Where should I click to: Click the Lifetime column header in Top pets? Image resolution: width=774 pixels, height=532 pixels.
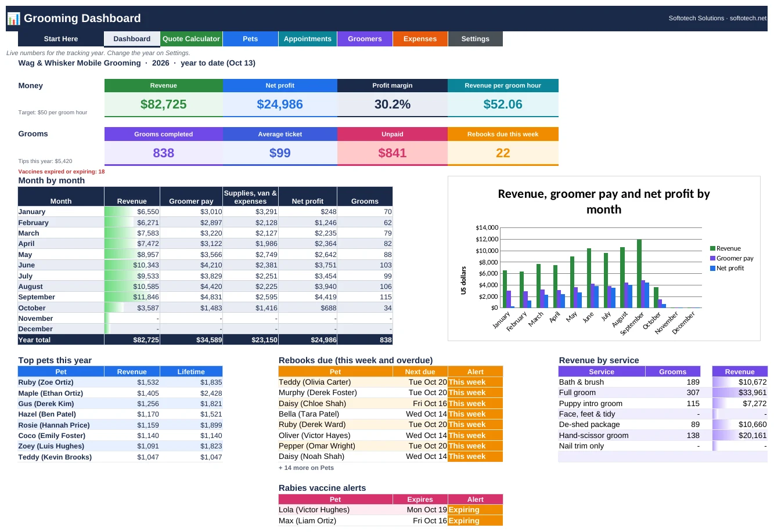pyautogui.click(x=191, y=372)
